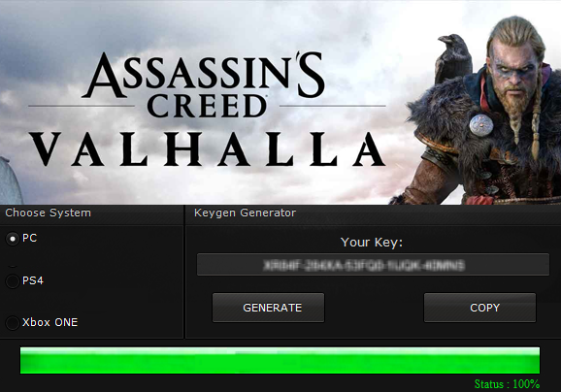The image size is (561, 392).
Task: Click the COPY button
Action: coord(479,308)
